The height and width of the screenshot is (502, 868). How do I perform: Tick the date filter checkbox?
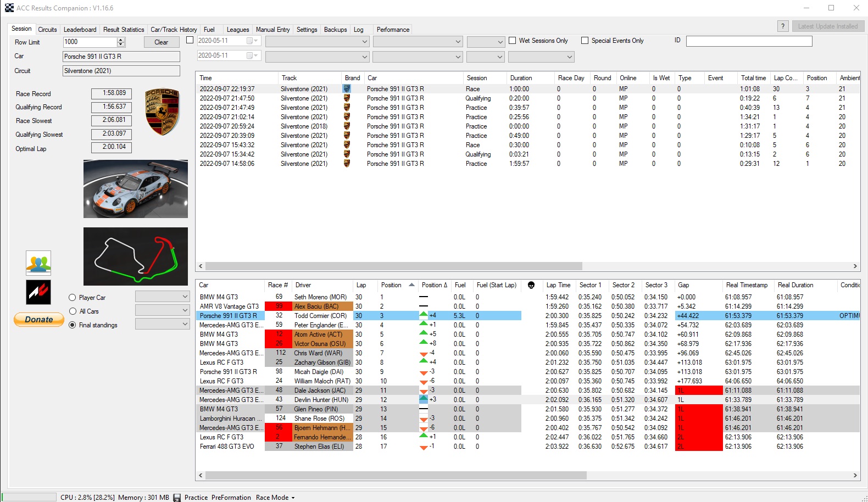pos(190,40)
